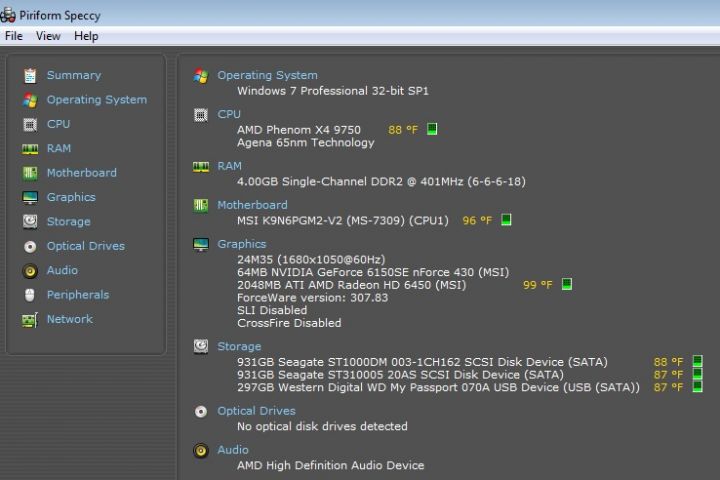Click the 99 °F graphics temperature reading
Image resolution: width=720 pixels, height=480 pixels.
(x=538, y=285)
